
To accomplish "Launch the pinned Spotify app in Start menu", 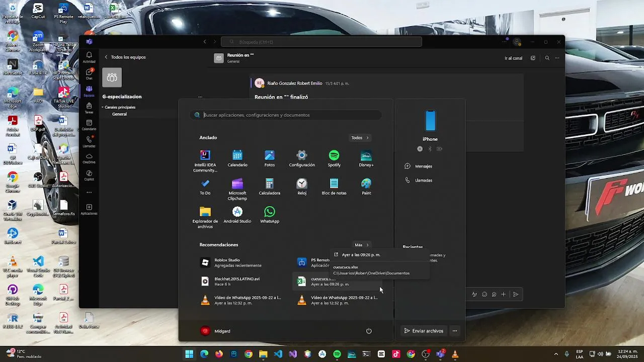I will tap(334, 158).
